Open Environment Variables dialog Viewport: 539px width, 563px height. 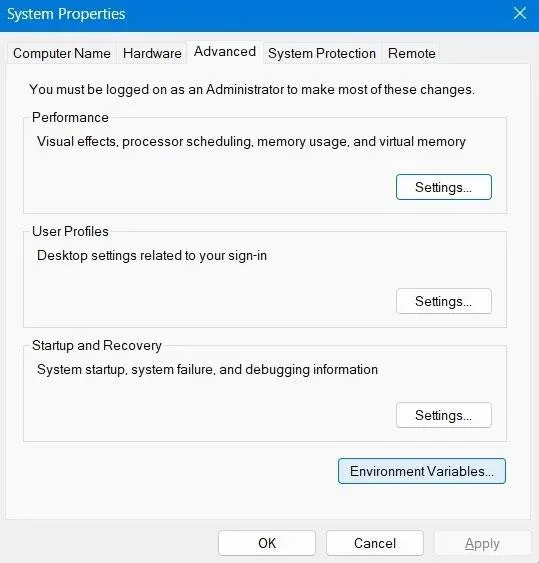(422, 471)
